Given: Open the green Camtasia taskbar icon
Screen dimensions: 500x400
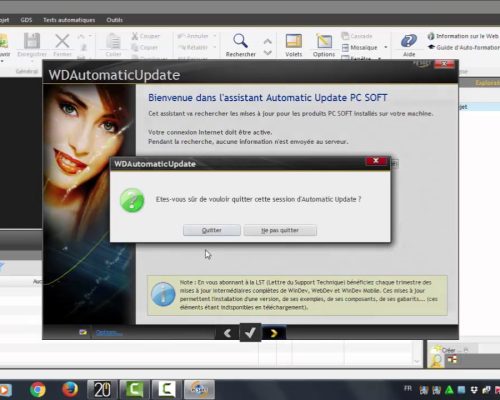Looking at the screenshot, I should [x=135, y=389].
